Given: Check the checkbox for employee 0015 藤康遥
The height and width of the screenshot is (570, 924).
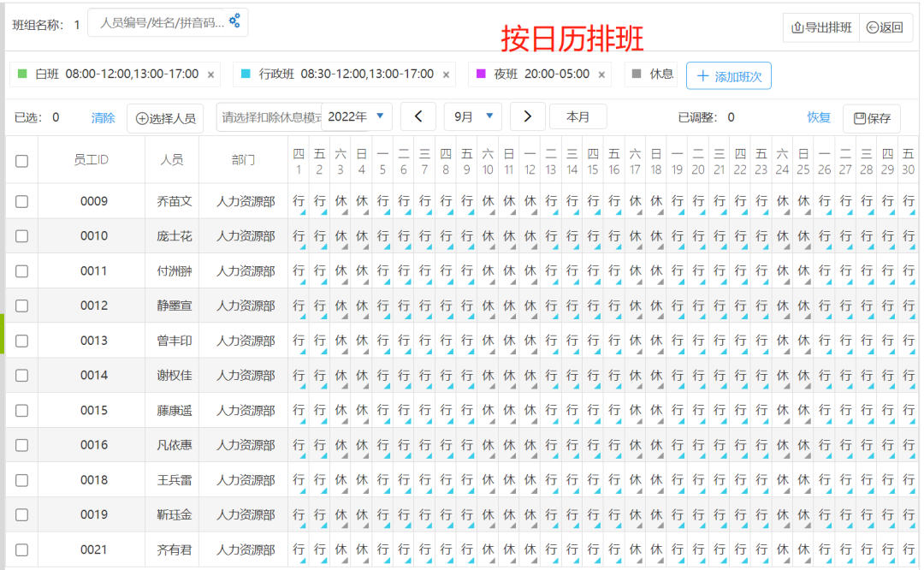Looking at the screenshot, I should pos(21,410).
